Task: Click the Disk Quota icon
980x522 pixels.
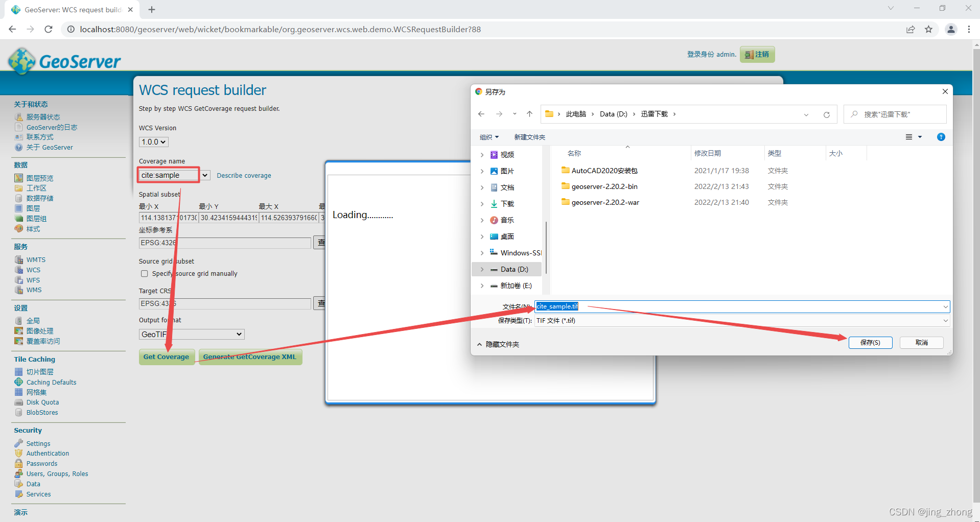Action: (x=19, y=402)
